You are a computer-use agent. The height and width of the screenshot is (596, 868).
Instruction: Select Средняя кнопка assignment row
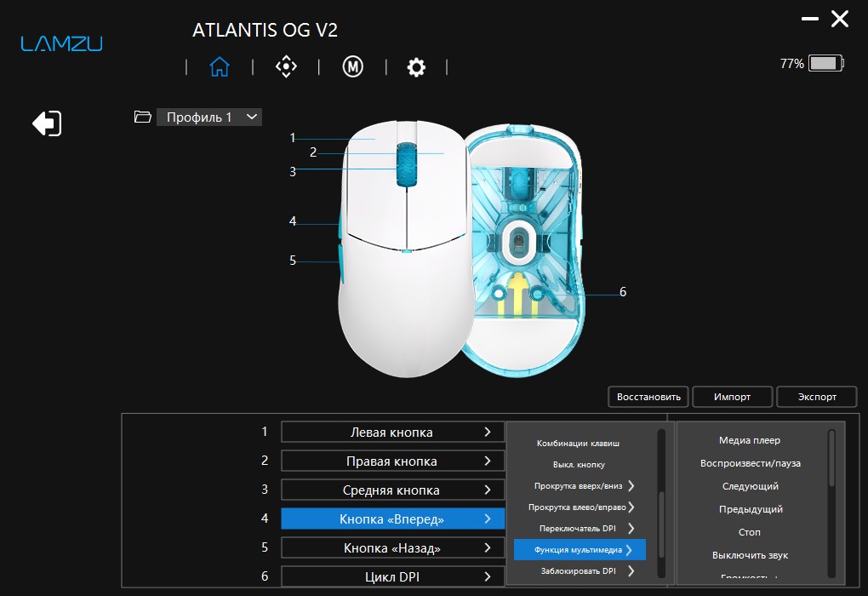tap(392, 490)
